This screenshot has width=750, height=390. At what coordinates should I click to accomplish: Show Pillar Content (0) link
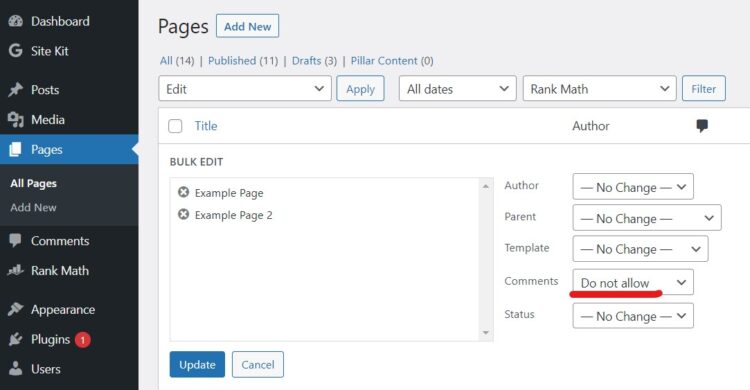[392, 61]
